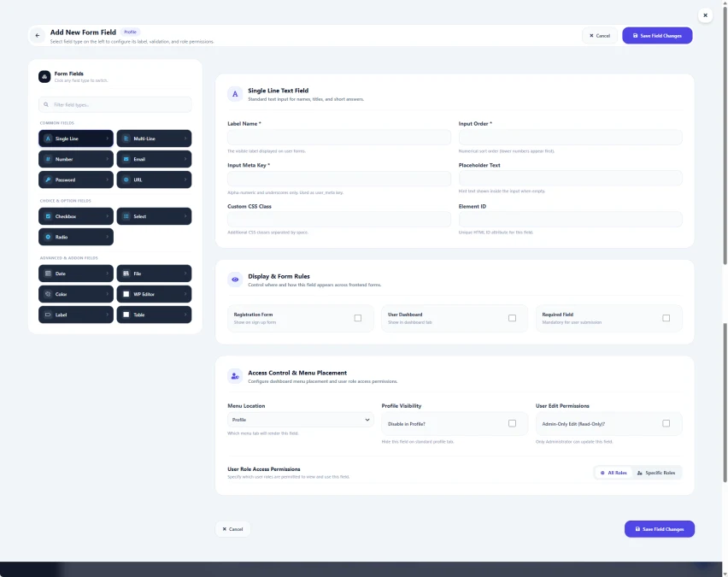Viewport: 728px width, 577px height.
Task: Click Cancel in the header bar
Action: pos(600,36)
